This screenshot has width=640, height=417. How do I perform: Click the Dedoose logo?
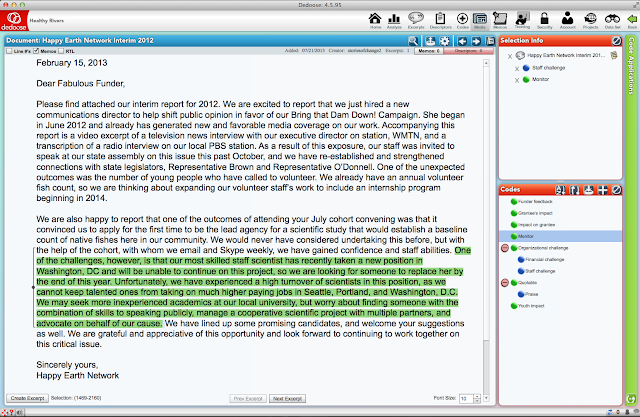pos(14,21)
